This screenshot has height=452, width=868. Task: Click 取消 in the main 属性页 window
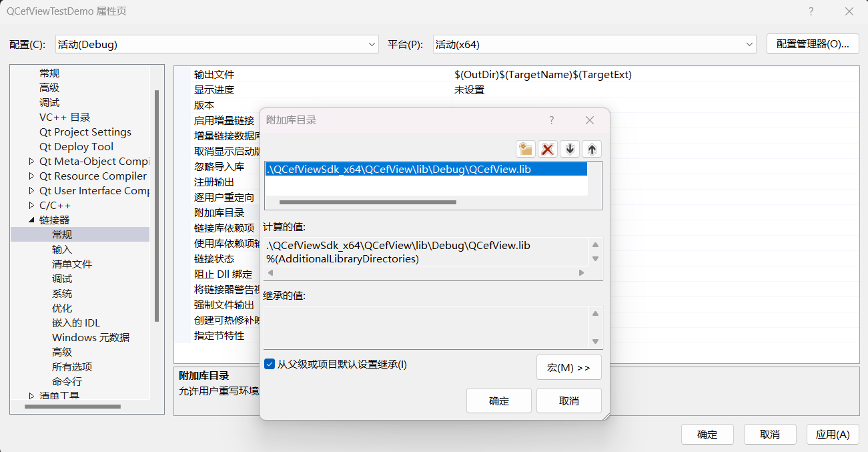(770, 434)
